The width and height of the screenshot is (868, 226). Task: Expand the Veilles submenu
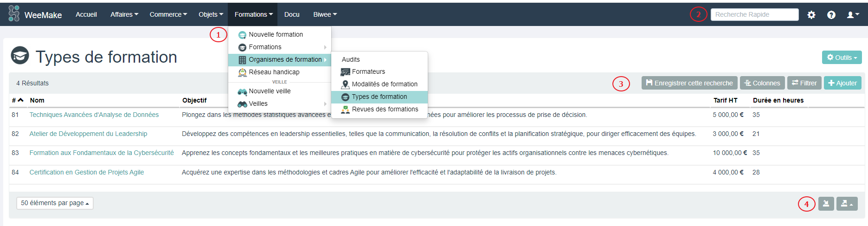(258, 103)
